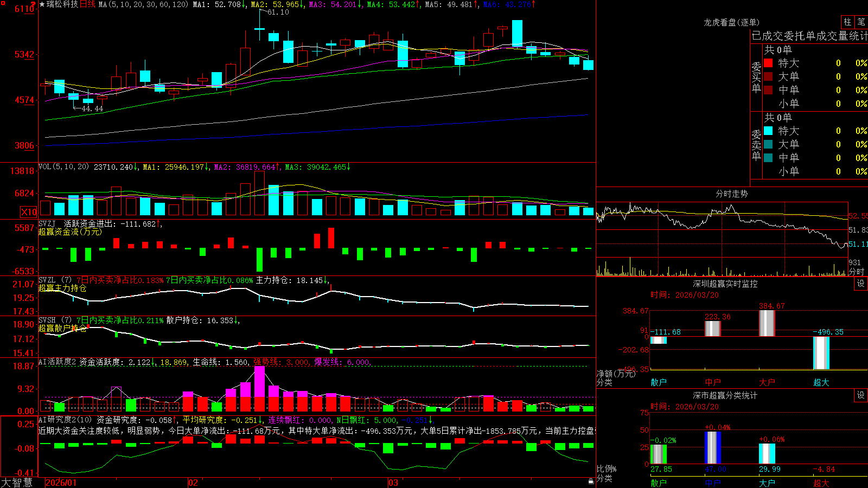Click the 2026/01 date marker on timeline

(61, 483)
